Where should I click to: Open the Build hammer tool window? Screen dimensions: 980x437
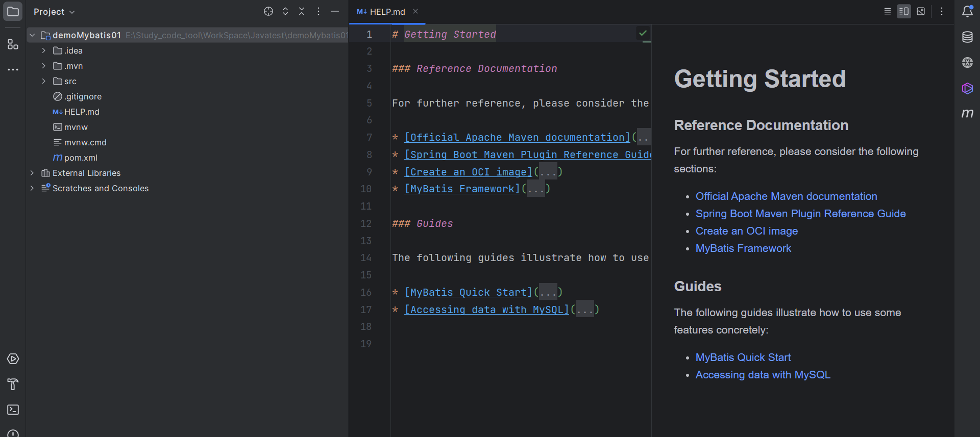[13, 384]
